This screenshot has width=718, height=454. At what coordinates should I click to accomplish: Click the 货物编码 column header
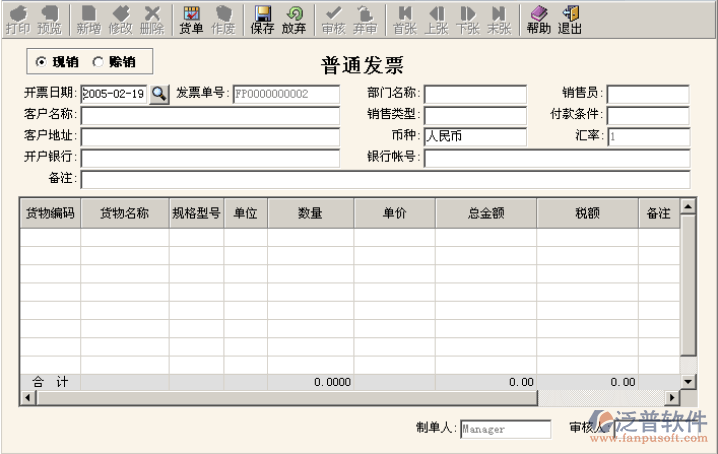coord(50,213)
